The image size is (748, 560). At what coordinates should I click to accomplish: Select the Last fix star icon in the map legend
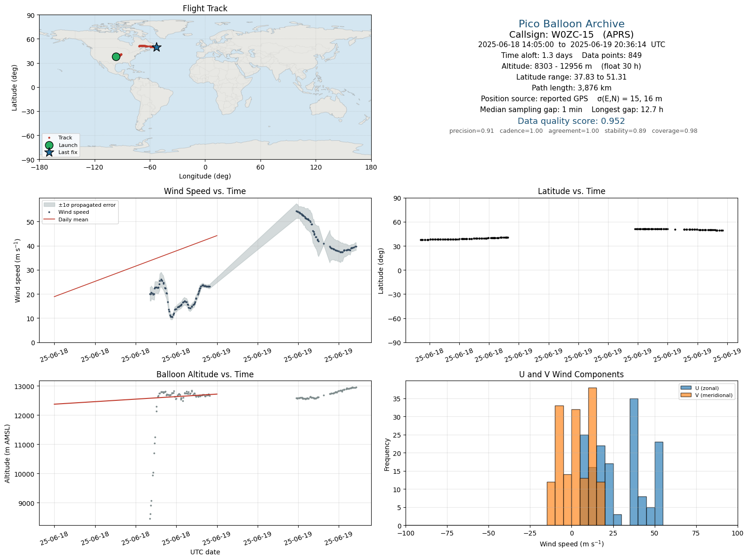[x=49, y=152]
